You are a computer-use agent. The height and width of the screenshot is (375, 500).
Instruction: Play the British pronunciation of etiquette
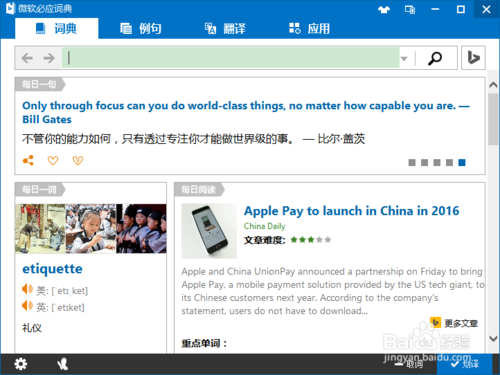coord(27,305)
